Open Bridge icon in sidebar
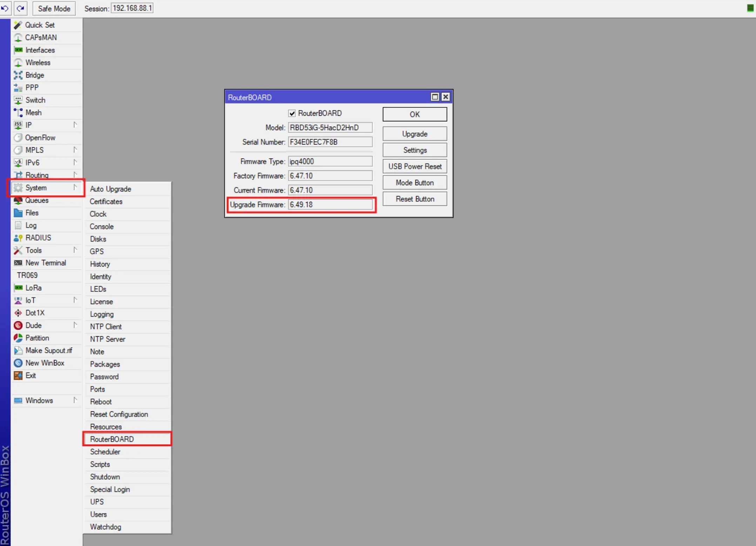756x546 pixels. click(x=18, y=75)
